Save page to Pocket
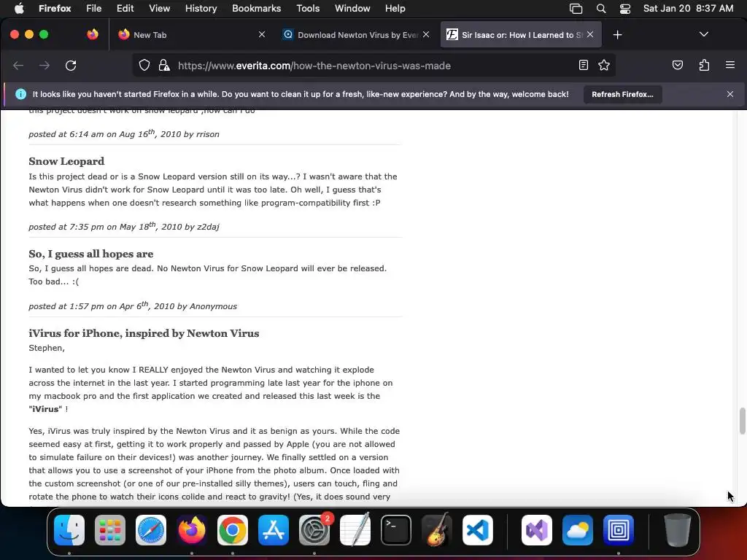Viewport: 747px width, 560px height. tap(678, 65)
